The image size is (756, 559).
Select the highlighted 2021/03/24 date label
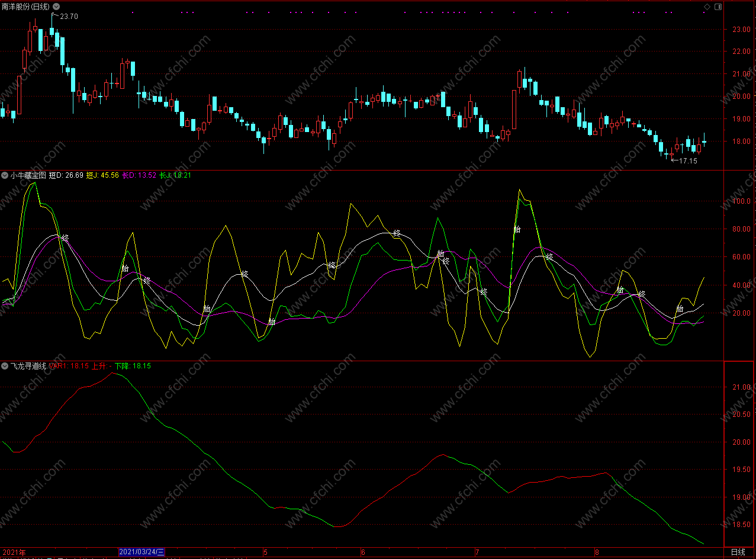(142, 552)
